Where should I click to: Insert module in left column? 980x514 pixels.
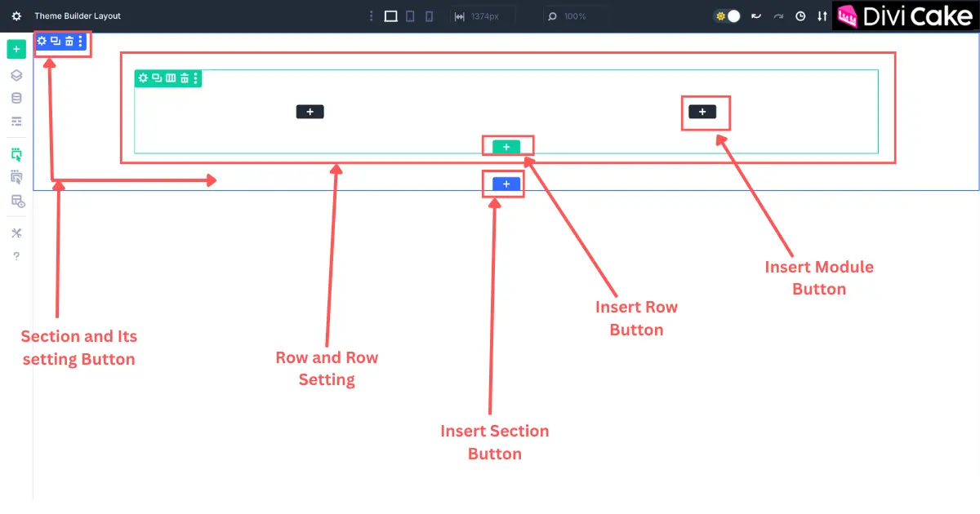pyautogui.click(x=310, y=112)
